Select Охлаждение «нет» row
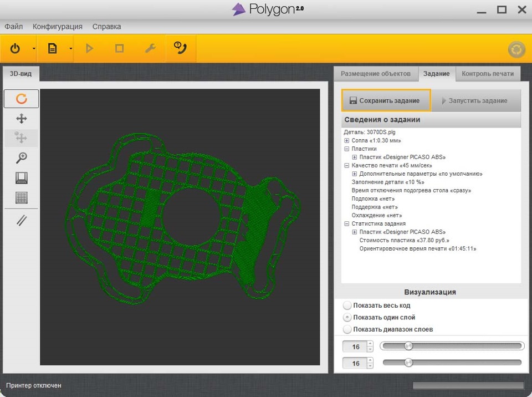 (377, 215)
